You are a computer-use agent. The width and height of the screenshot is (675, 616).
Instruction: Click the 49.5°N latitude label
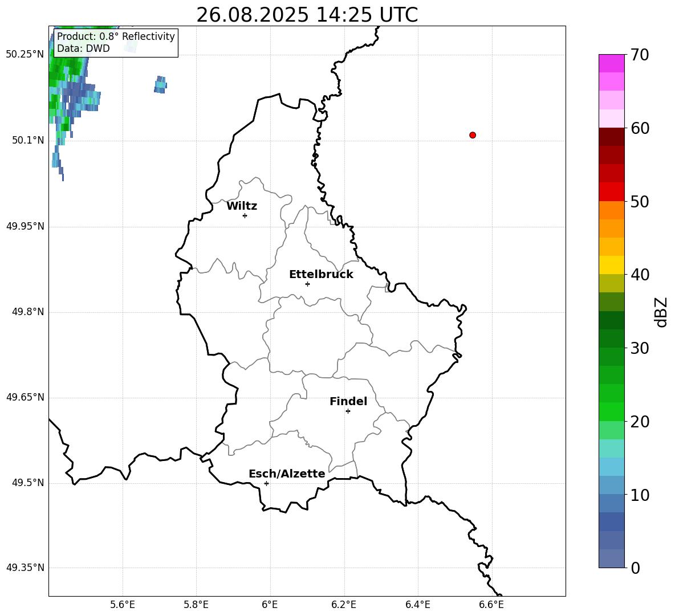[x=28, y=483]
